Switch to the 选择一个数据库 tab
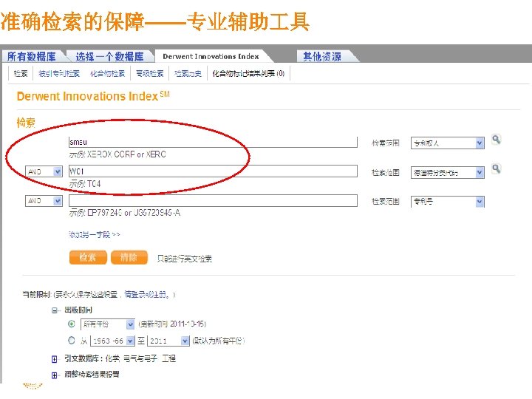The width and height of the screenshot is (532, 399). [109, 57]
